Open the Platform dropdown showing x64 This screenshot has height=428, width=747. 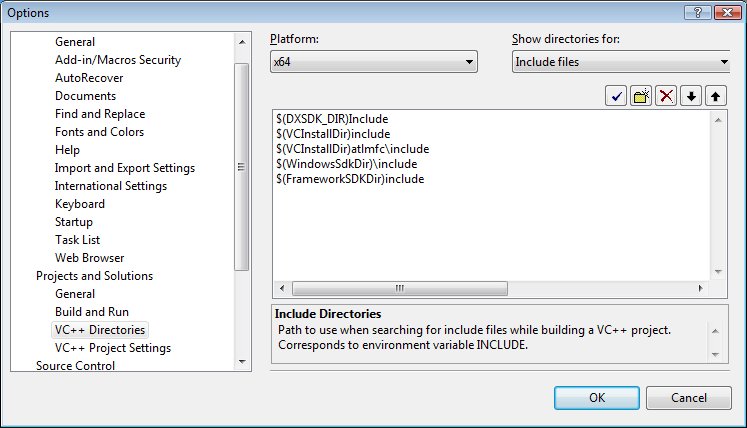(x=373, y=62)
